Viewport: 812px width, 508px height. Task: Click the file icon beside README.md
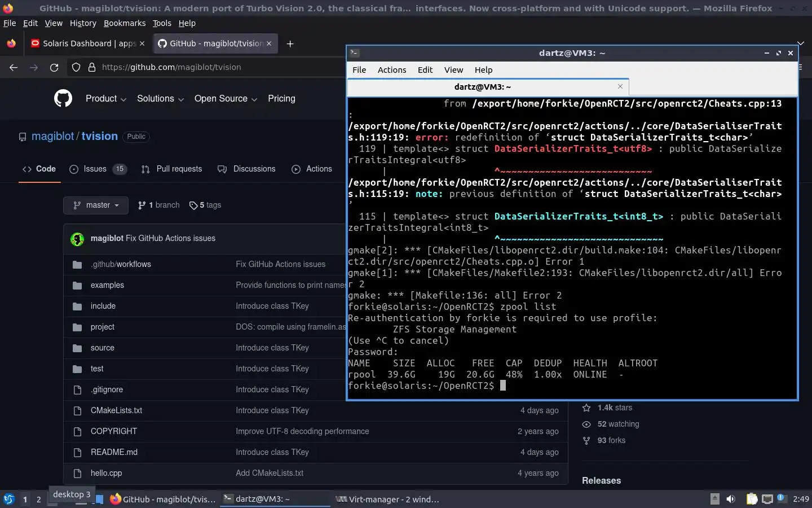point(77,452)
